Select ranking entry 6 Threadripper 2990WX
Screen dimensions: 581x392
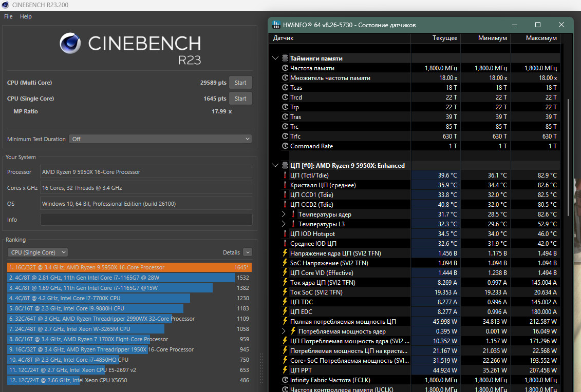(x=129, y=319)
